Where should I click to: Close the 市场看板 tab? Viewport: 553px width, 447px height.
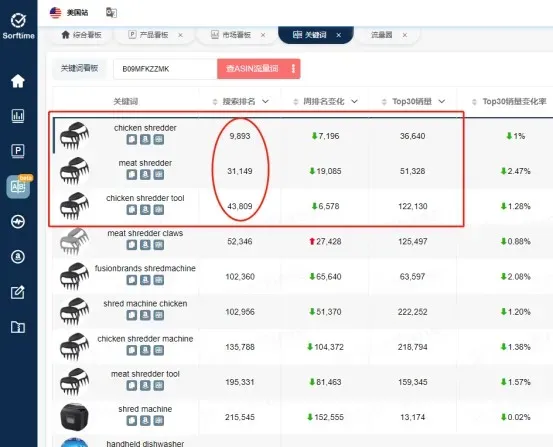[263, 35]
